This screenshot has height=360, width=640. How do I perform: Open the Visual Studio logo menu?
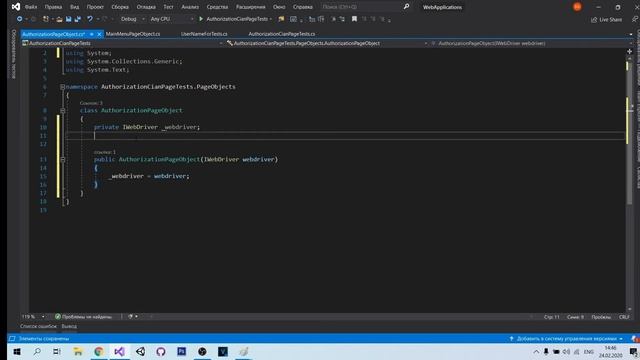(16, 7)
